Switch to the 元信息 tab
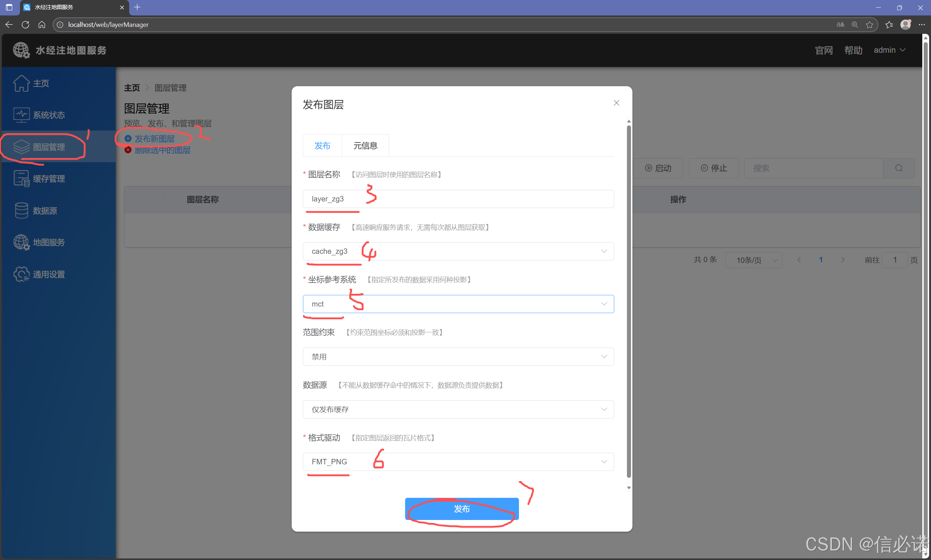 [365, 145]
